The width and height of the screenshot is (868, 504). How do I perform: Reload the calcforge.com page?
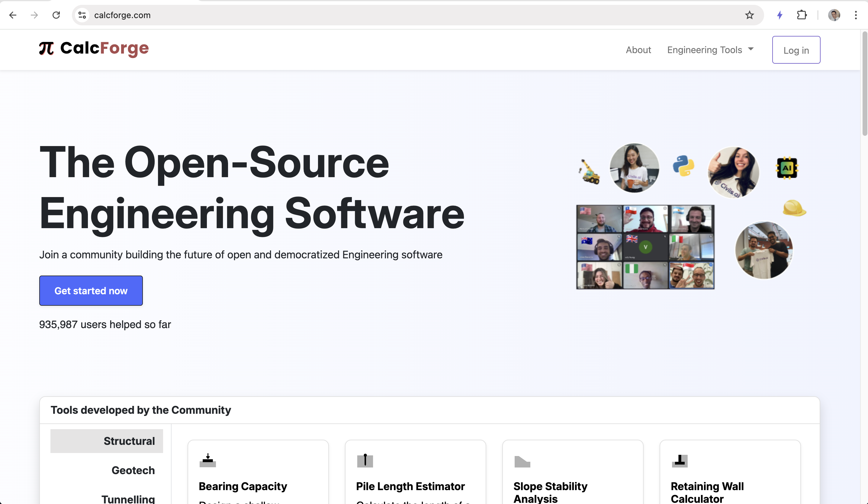click(56, 15)
